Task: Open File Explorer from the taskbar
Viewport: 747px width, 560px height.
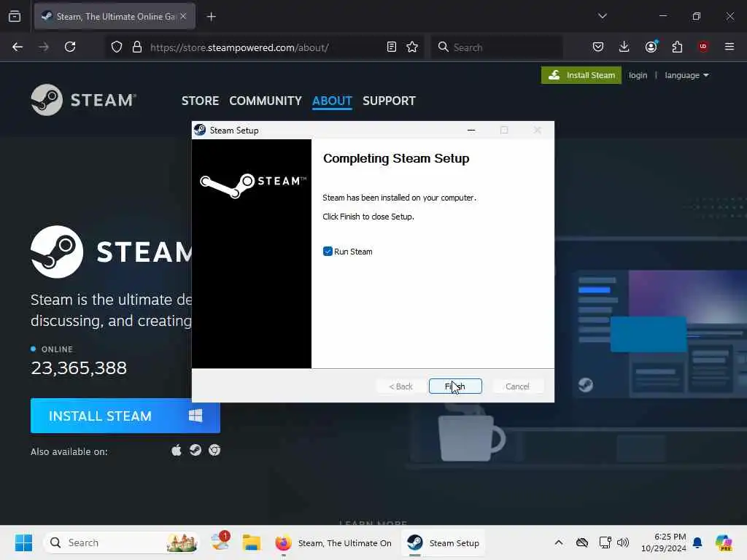Action: tap(251, 542)
